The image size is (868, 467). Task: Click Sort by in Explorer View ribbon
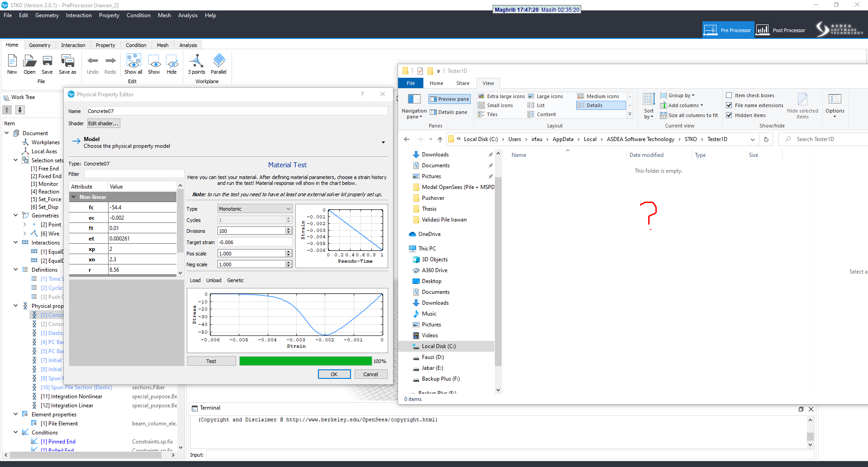(649, 106)
